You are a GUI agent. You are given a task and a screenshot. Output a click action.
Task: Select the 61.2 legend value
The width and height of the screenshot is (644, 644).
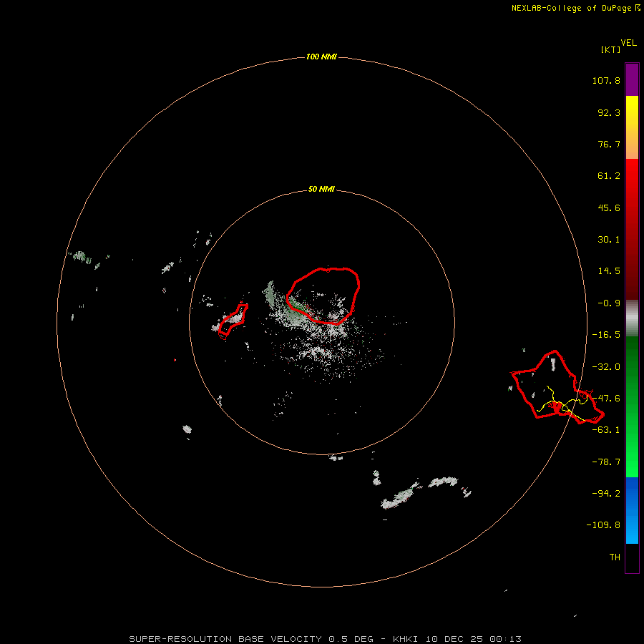pyautogui.click(x=609, y=176)
